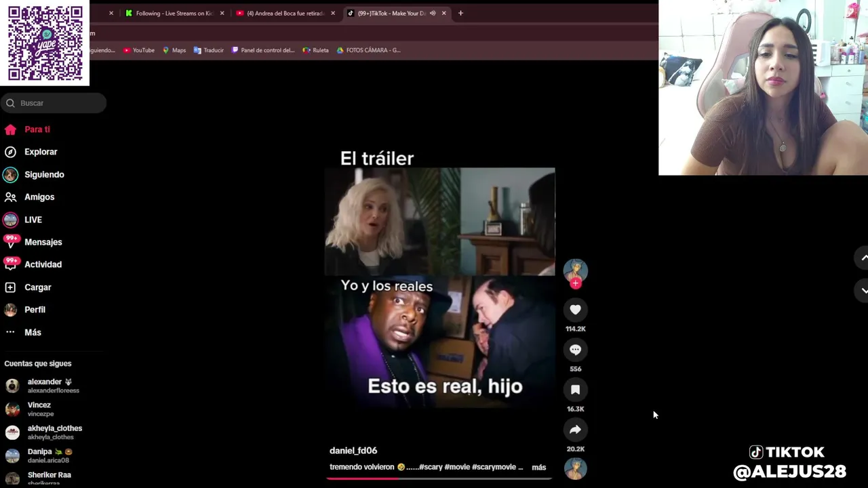Click the #movie hashtag

tap(457, 467)
